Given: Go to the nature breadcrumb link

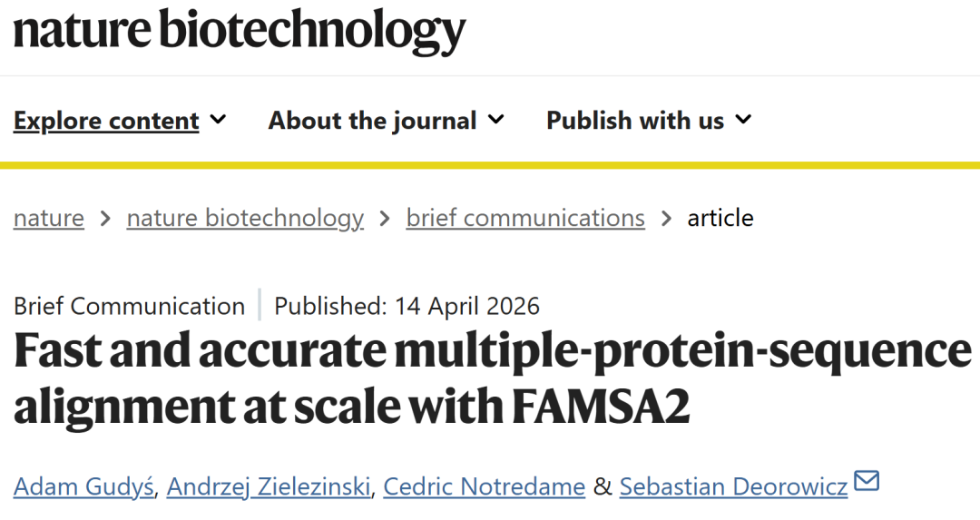Looking at the screenshot, I should [x=49, y=219].
